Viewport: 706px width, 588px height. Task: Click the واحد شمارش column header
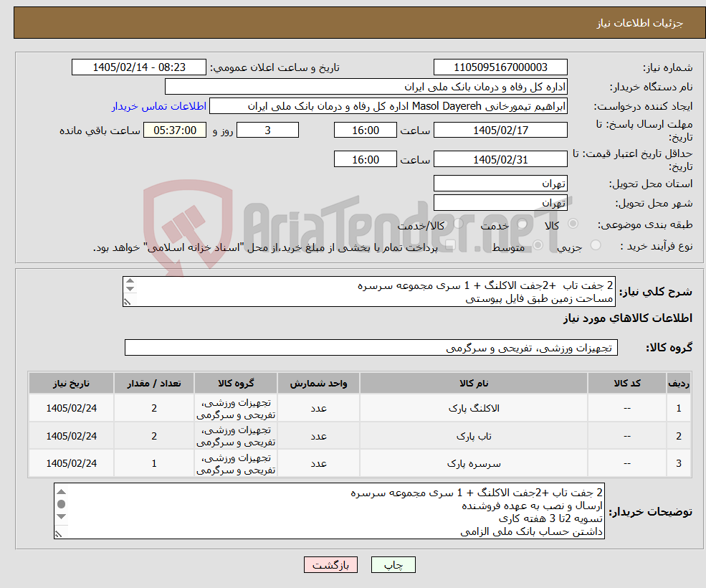318,384
